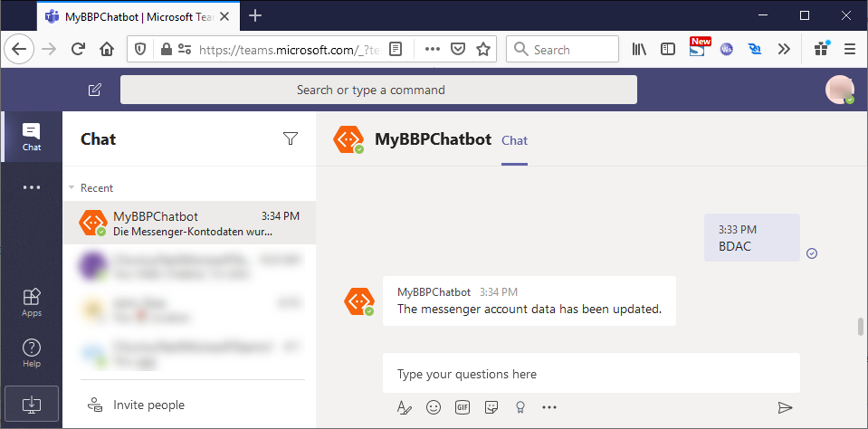Open tracking protection shield icon

pyautogui.click(x=140, y=49)
